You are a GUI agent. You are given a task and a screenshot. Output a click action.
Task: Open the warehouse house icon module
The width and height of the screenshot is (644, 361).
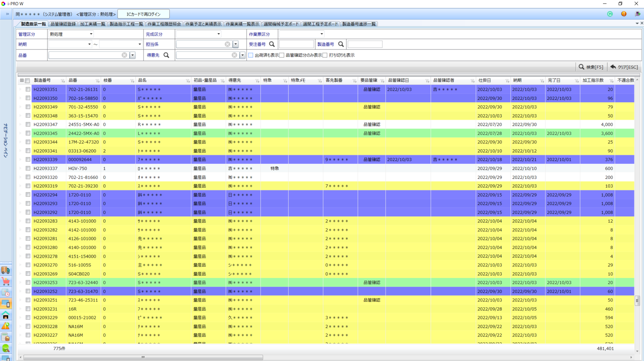click(6, 315)
